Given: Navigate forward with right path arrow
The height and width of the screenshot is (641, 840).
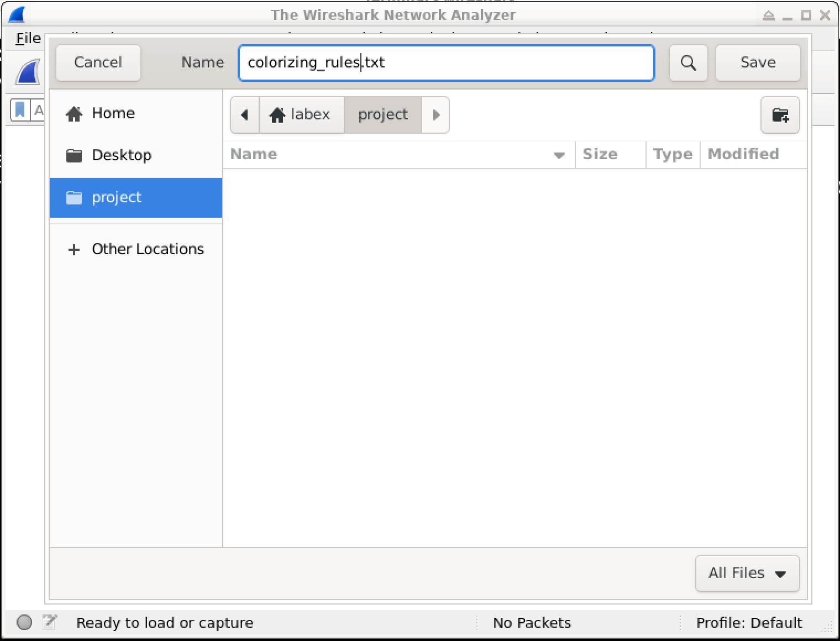Looking at the screenshot, I should tap(436, 115).
